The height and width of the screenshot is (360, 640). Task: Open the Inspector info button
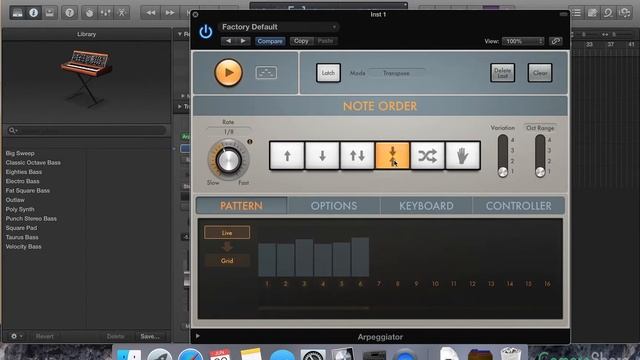[33, 13]
